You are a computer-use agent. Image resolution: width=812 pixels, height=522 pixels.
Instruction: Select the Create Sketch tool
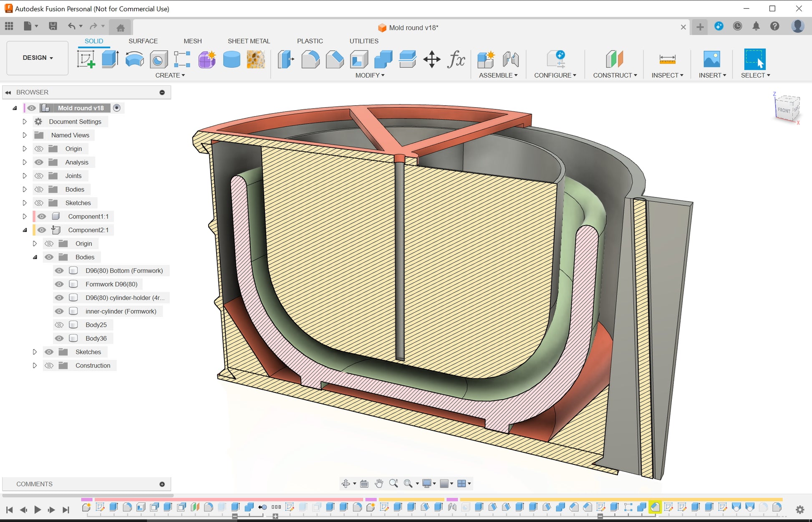pyautogui.click(x=86, y=59)
